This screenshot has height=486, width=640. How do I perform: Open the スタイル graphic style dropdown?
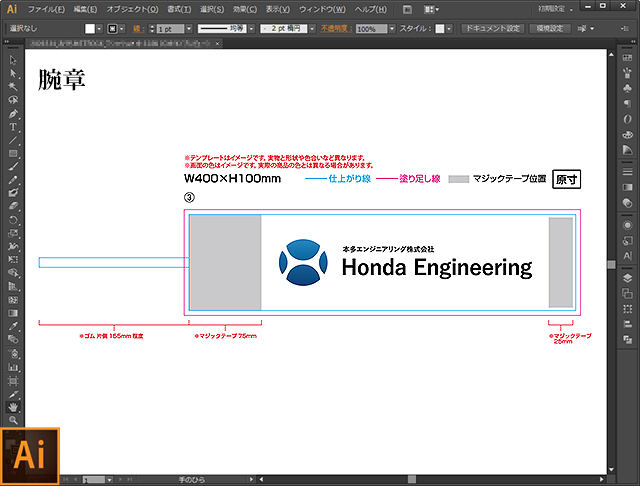449,29
